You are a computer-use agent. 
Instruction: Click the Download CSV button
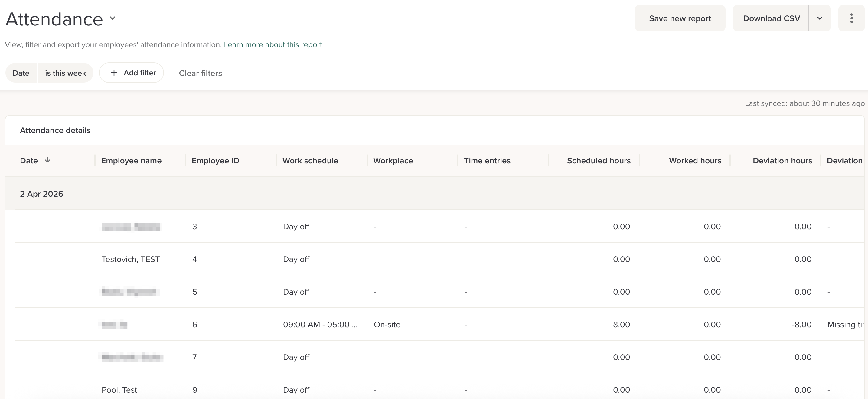click(x=771, y=18)
